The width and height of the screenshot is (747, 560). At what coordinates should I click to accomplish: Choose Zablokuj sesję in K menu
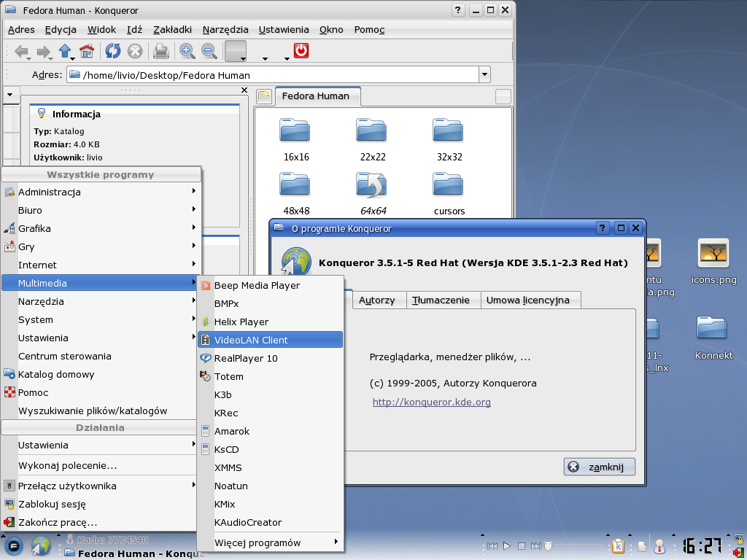tap(99, 504)
